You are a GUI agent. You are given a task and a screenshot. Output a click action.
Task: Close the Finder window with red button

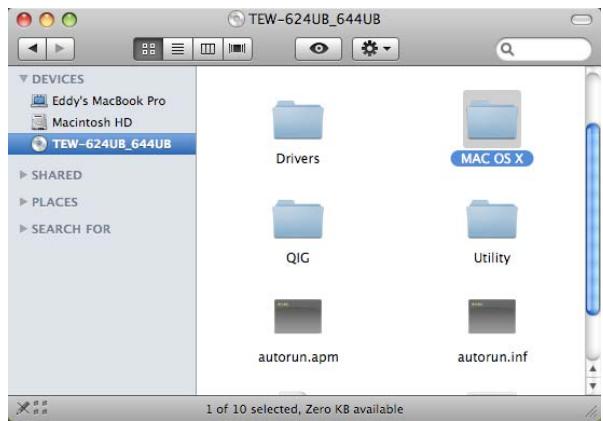pos(24,20)
